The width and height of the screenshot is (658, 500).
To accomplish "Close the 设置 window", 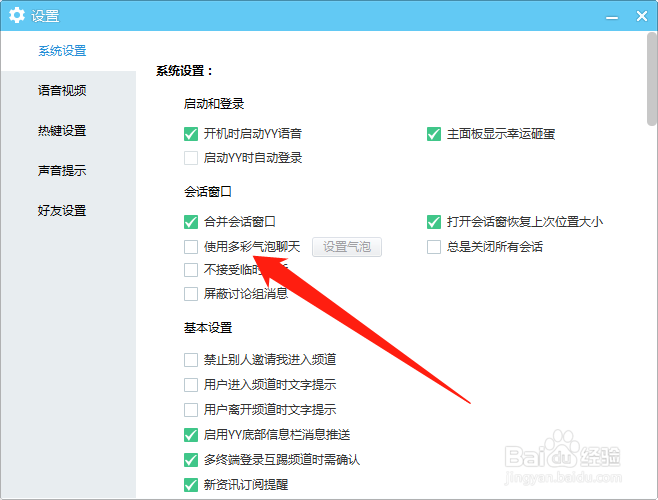I will pos(642,16).
